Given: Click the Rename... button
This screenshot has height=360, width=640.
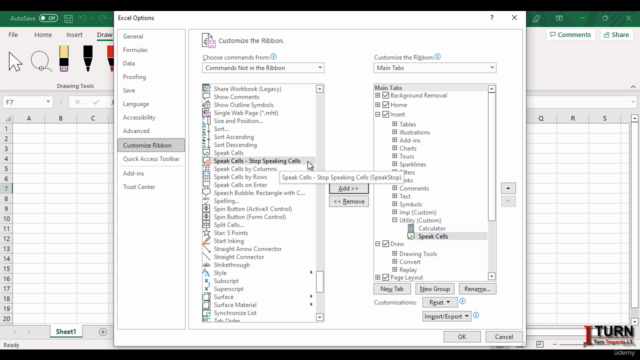Looking at the screenshot, I should coord(478,289).
